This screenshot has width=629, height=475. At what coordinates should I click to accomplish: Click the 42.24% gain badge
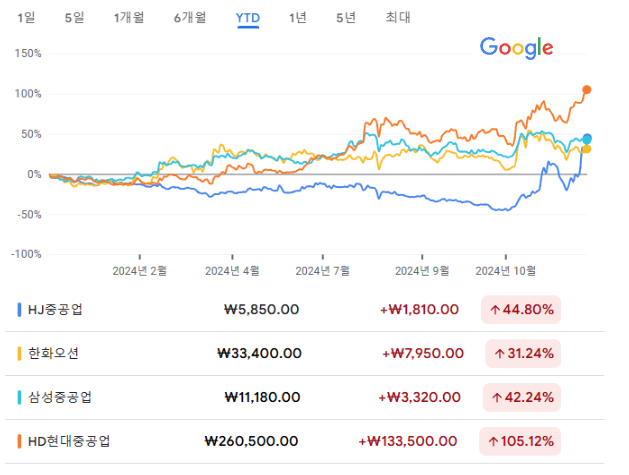tap(522, 398)
